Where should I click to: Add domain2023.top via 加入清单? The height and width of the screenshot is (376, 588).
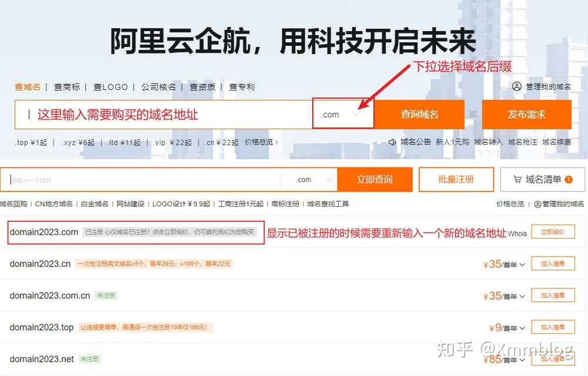553,327
